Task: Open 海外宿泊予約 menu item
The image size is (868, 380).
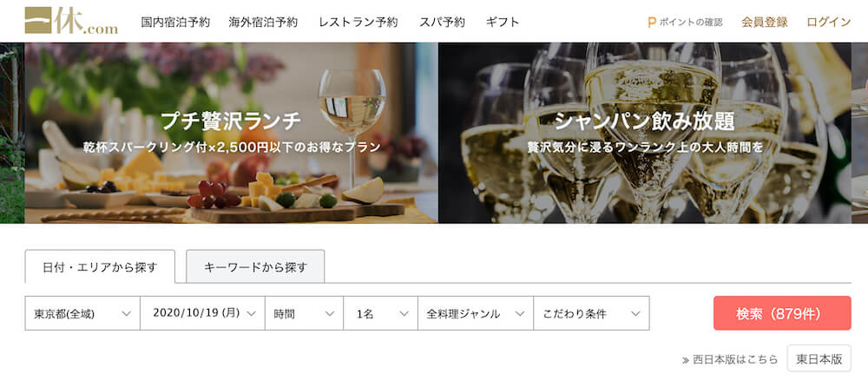Action: click(x=263, y=23)
